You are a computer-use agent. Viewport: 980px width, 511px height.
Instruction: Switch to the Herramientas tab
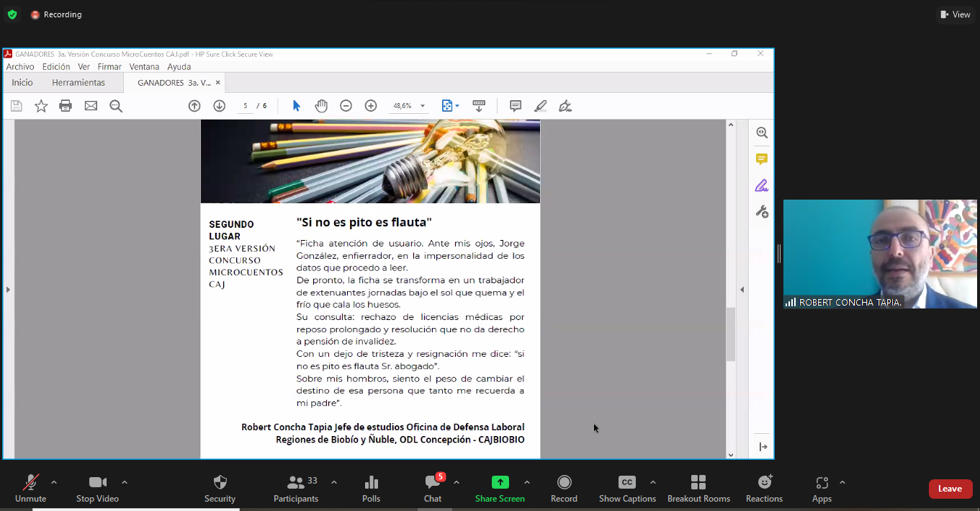coord(78,83)
